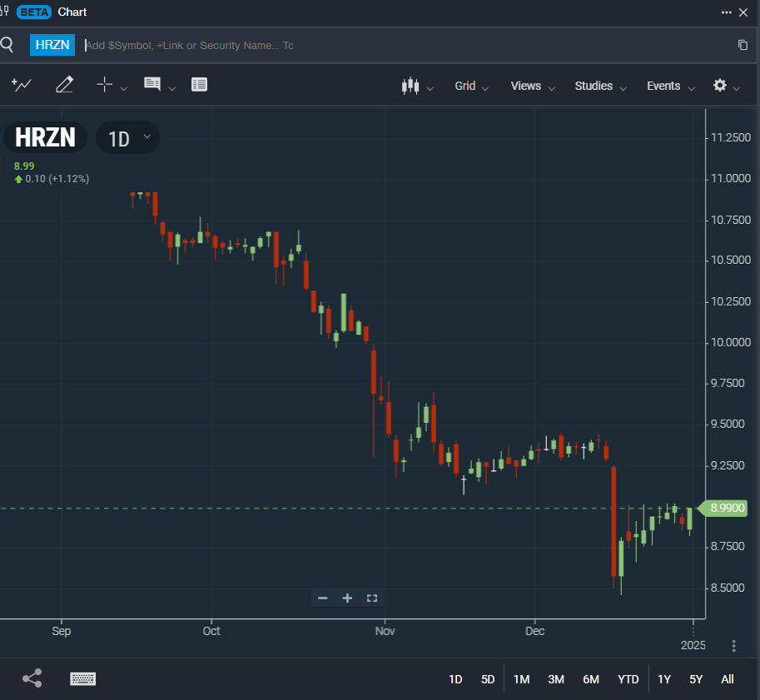Click the zoom out minus button

tap(323, 598)
